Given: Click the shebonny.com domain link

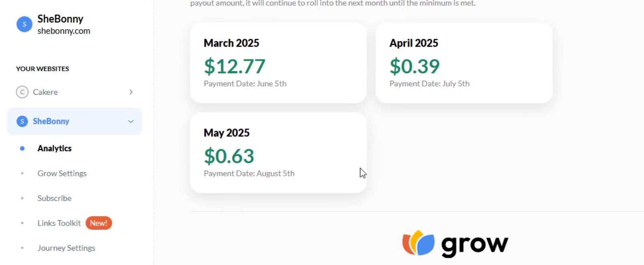Looking at the screenshot, I should pyautogui.click(x=64, y=31).
